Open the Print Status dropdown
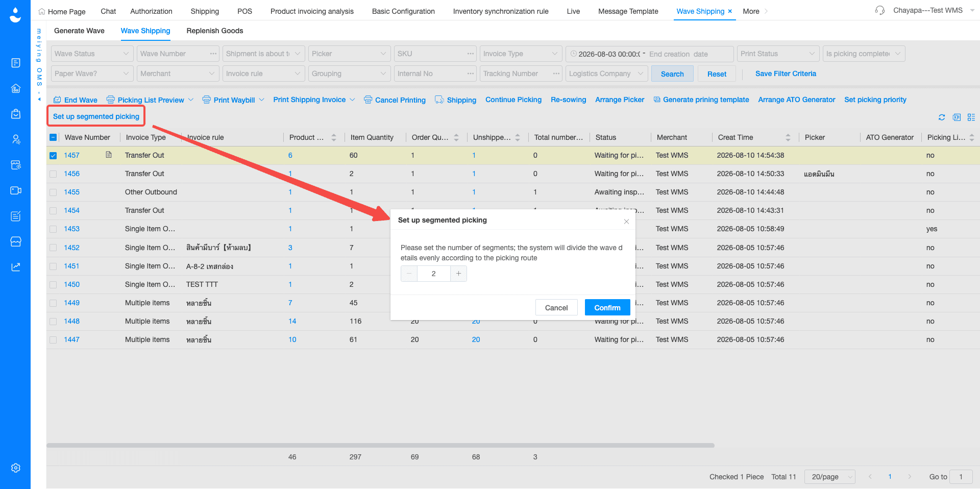Viewport: 980px width, 489px height. [778, 54]
